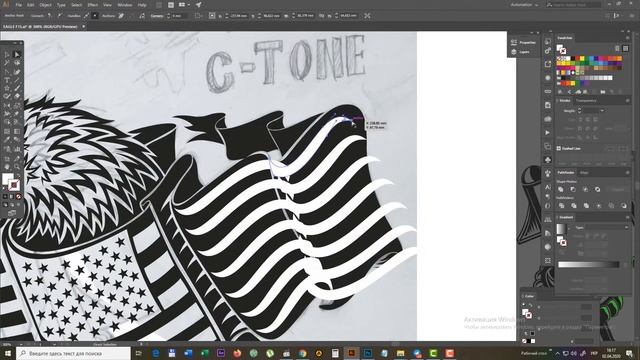
Task: Activate the Fill box in the toolbar
Action: [x=8, y=179]
